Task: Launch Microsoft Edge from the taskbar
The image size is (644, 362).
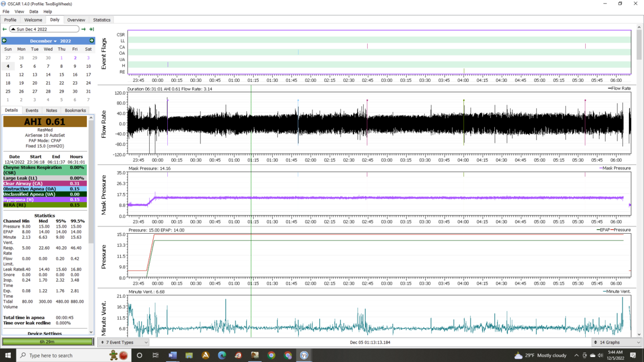Action: click(222, 355)
